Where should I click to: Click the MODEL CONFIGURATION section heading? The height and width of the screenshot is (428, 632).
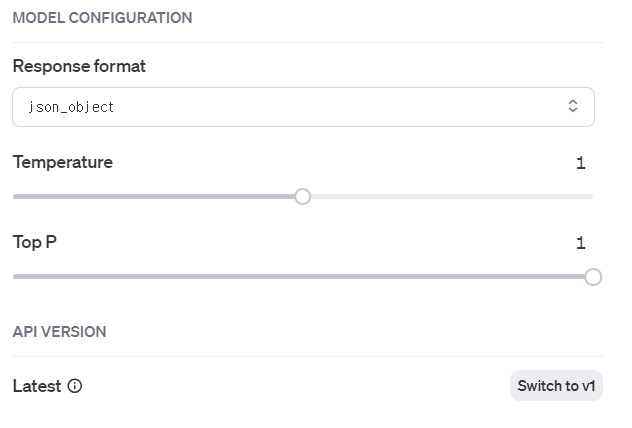click(102, 18)
